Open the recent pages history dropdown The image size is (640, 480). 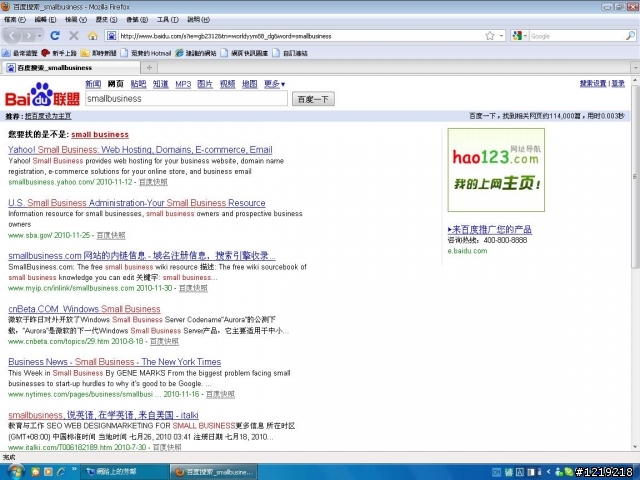[x=40, y=36]
